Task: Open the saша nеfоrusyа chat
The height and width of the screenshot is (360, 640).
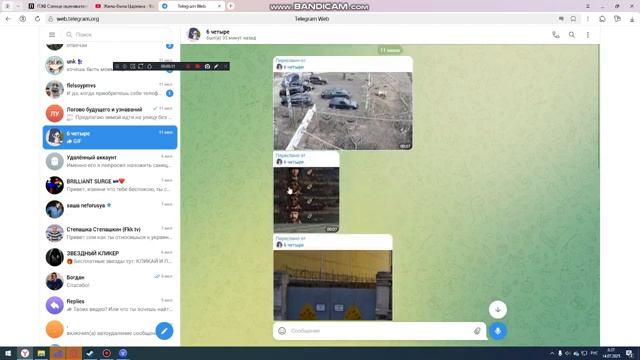Action: [x=110, y=209]
